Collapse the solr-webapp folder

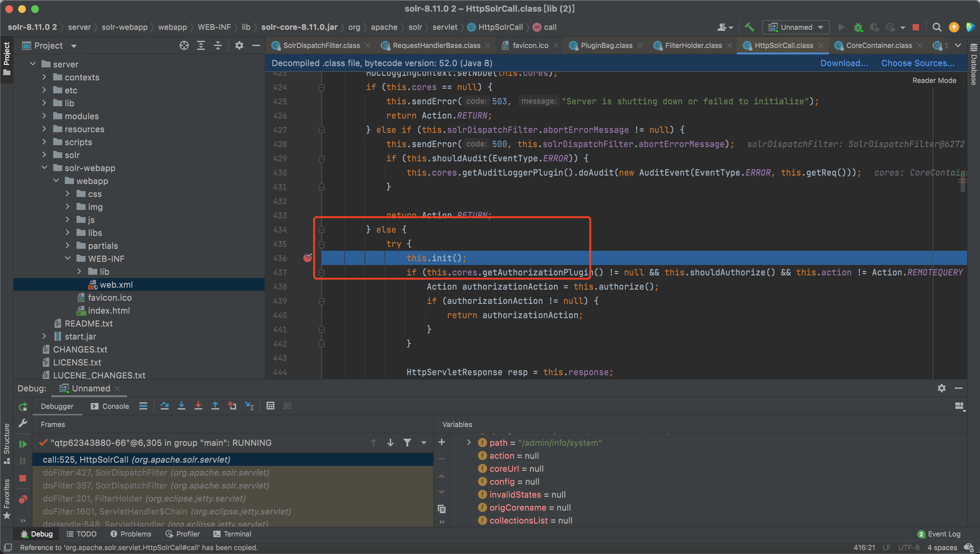pyautogui.click(x=44, y=167)
